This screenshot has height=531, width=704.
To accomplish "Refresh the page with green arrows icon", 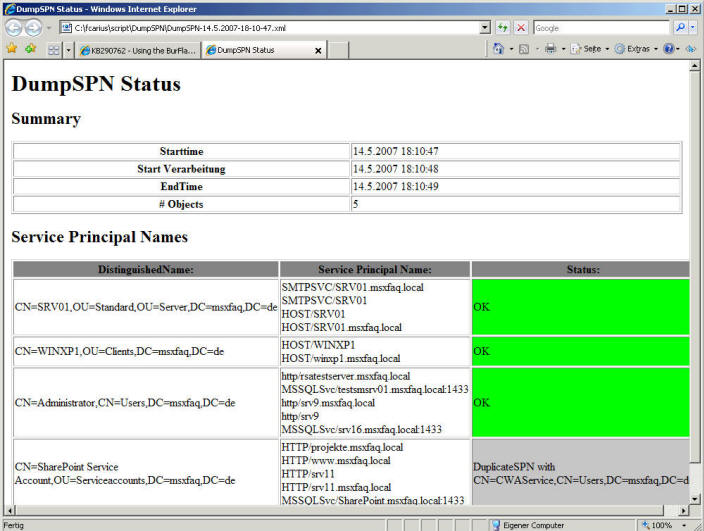I will pyautogui.click(x=503, y=28).
